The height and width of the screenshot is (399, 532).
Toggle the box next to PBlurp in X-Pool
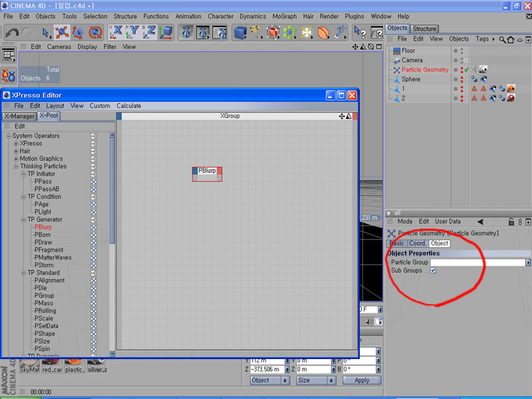click(x=94, y=227)
